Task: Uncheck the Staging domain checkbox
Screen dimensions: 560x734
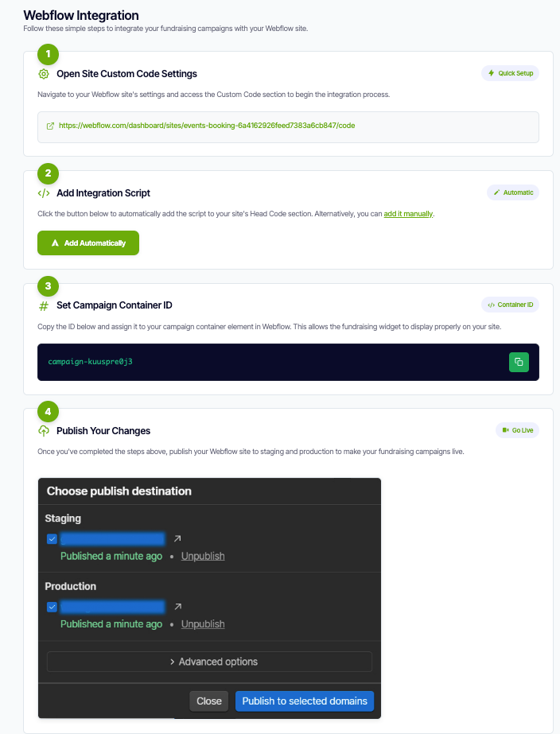Action: point(52,538)
